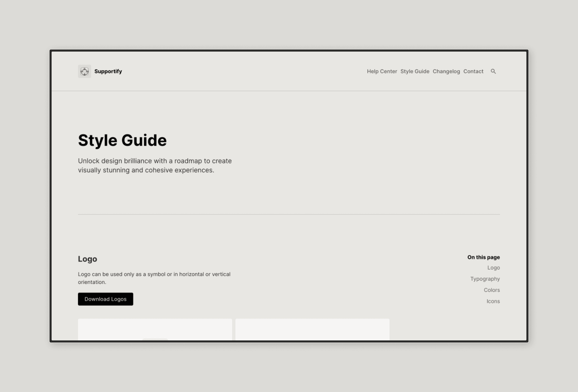Screen dimensions: 578x392
Task: Select the Icons section on page
Action: point(493,301)
